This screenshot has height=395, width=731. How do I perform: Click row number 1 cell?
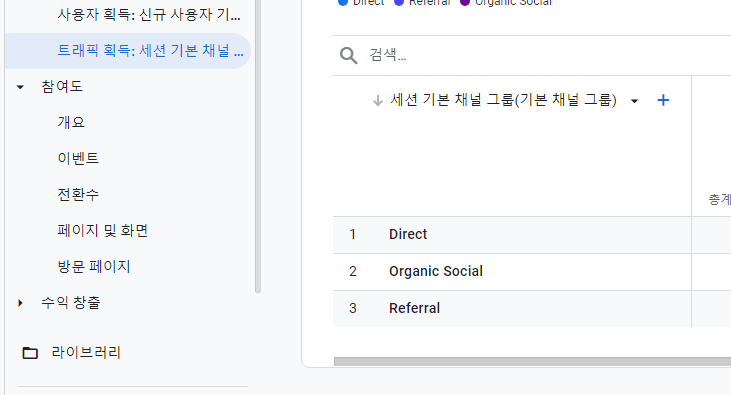(352, 234)
